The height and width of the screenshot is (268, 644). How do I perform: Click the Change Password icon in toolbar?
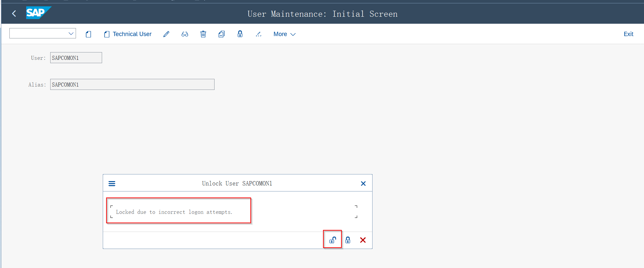point(258,34)
